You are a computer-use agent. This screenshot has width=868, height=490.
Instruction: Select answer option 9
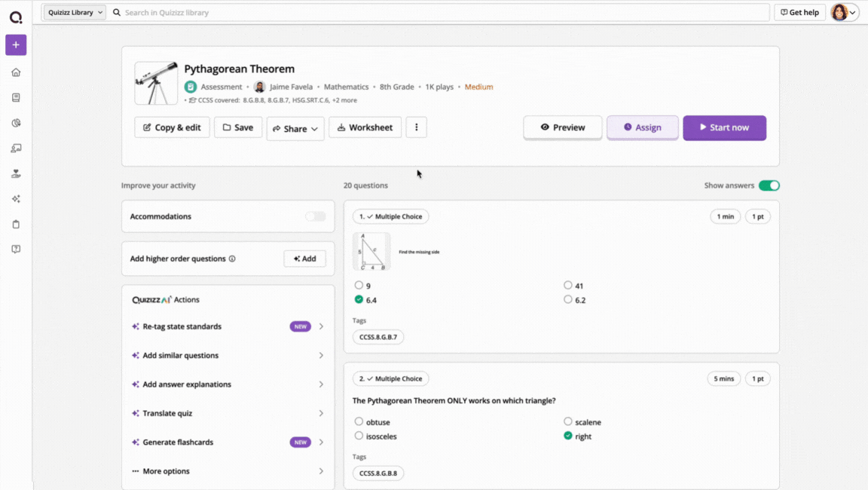pyautogui.click(x=359, y=285)
